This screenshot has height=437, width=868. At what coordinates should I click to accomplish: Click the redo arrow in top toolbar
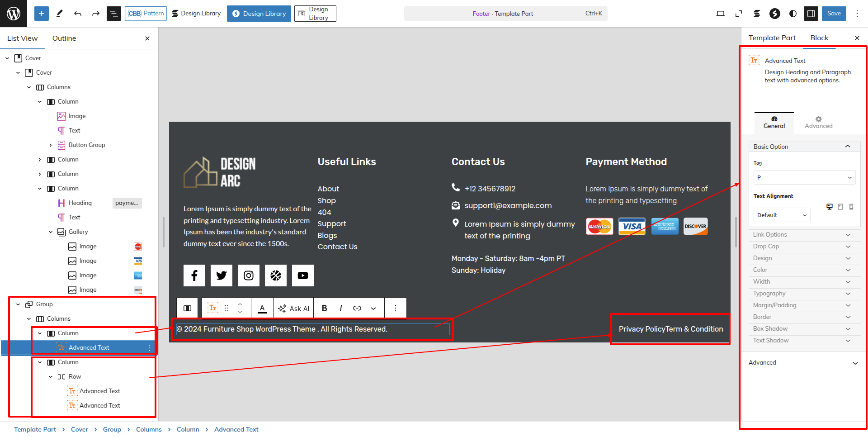click(x=96, y=14)
